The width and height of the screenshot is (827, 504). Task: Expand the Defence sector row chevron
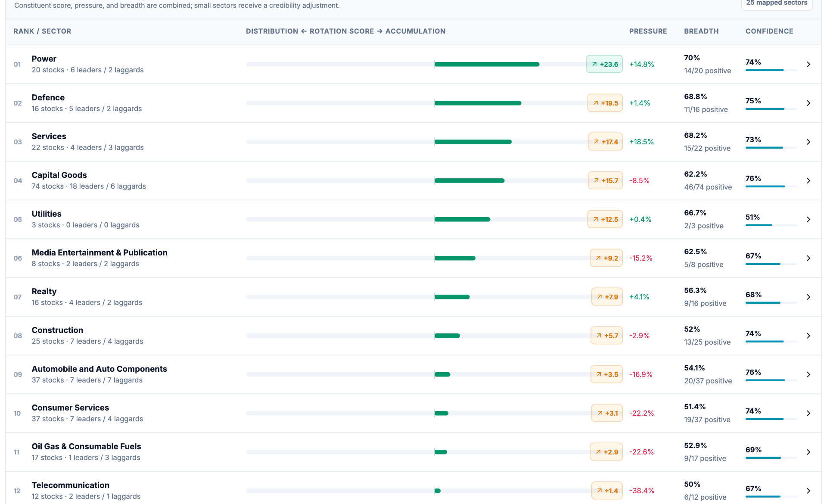(x=808, y=103)
